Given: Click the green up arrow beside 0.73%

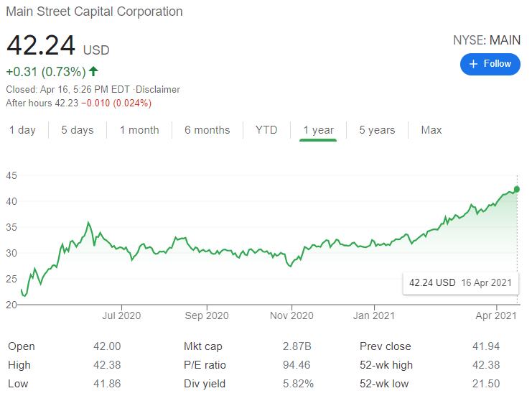Looking at the screenshot, I should click(93, 71).
